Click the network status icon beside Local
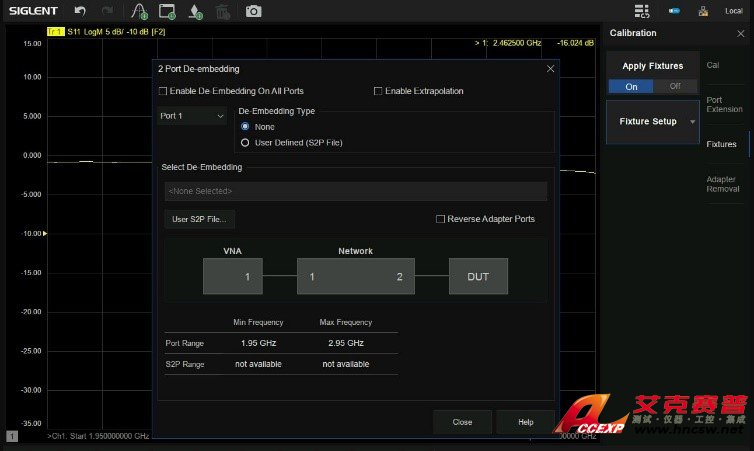Image resolution: width=754 pixels, height=451 pixels. point(704,11)
